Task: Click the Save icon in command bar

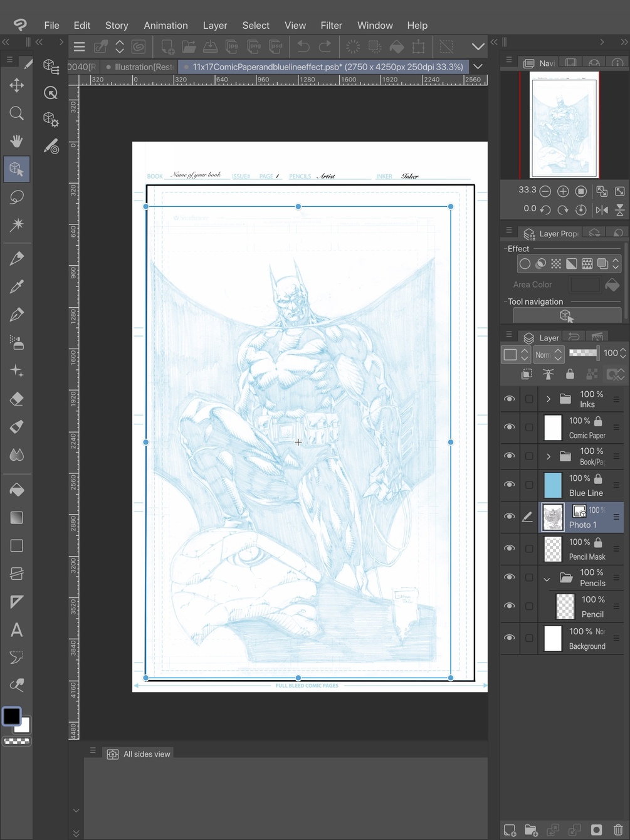Action: (x=211, y=46)
